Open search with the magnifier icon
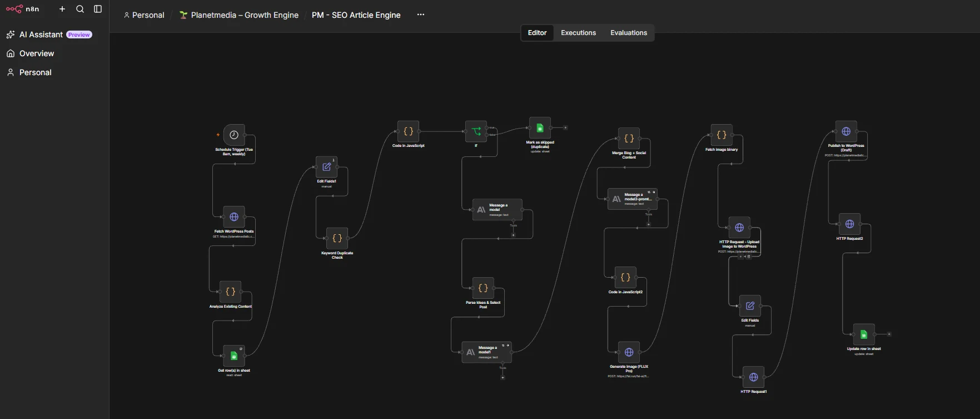Screen dimensions: 980x419 (x=80, y=9)
